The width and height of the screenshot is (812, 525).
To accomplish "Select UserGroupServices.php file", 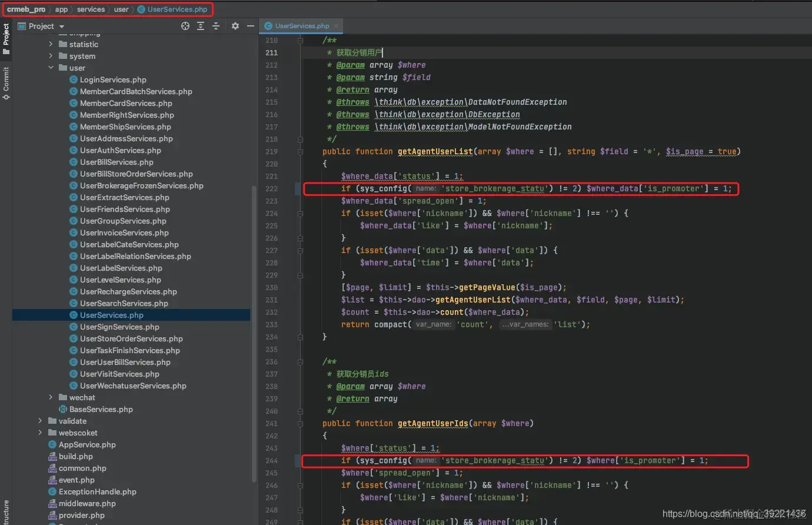I will (x=123, y=221).
